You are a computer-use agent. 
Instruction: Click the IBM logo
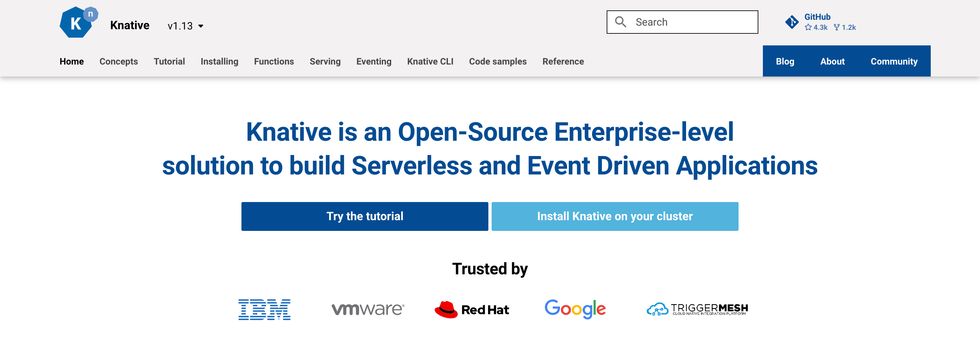click(x=264, y=309)
